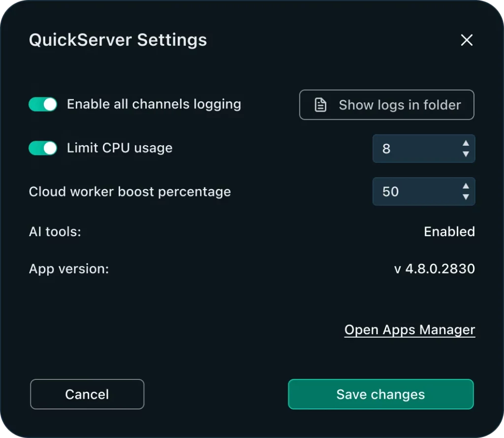Disable the Limit CPU usage toggle
The height and width of the screenshot is (438, 504).
43,148
